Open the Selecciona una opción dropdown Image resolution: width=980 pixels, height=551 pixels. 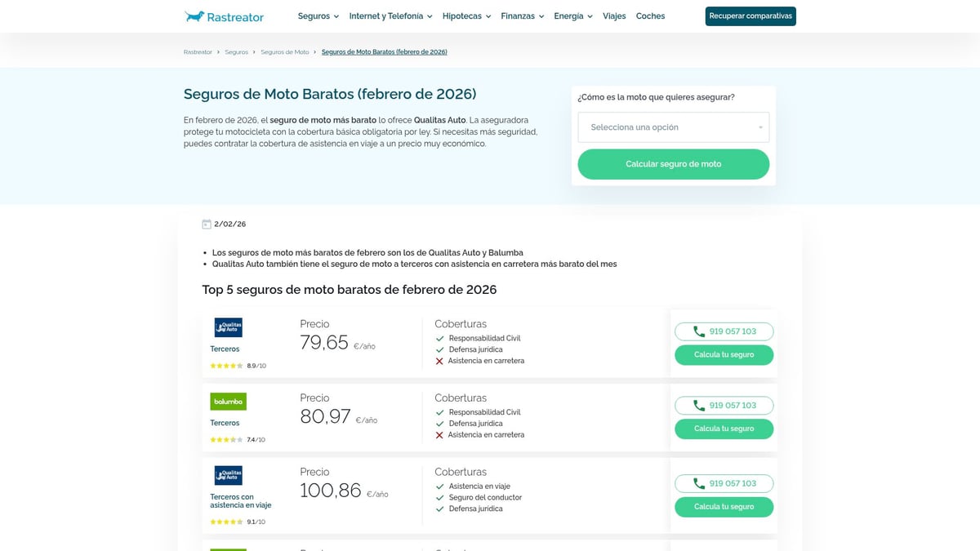click(673, 127)
